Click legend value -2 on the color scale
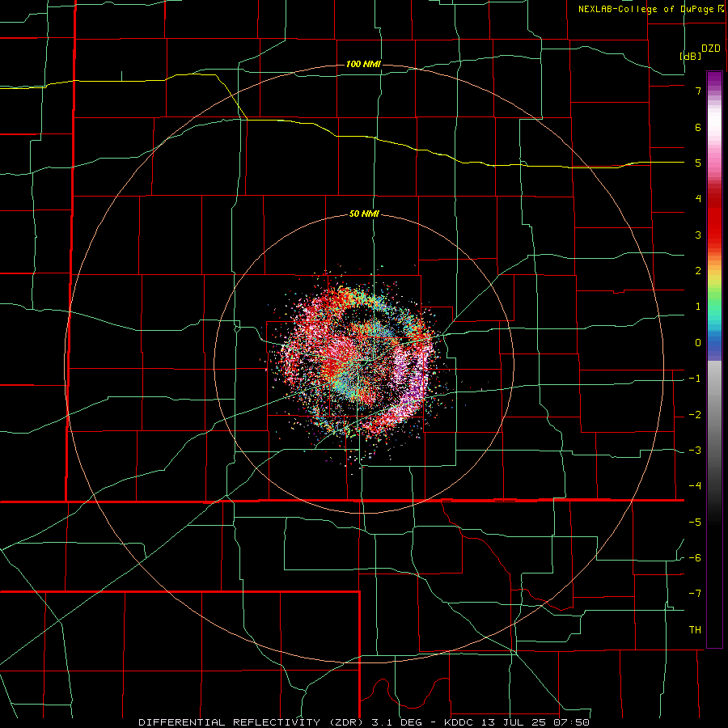Viewport: 728px width, 728px height. (x=695, y=415)
